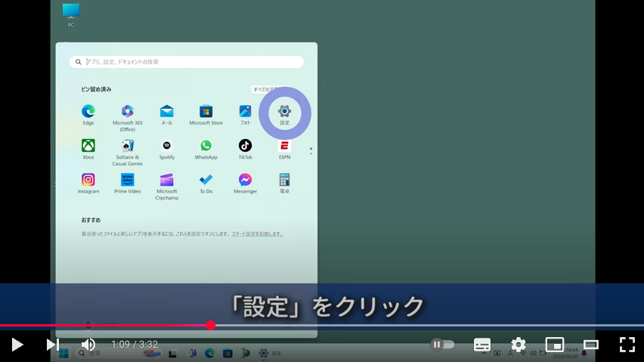Open Microsoft Clipchamp

(x=167, y=187)
